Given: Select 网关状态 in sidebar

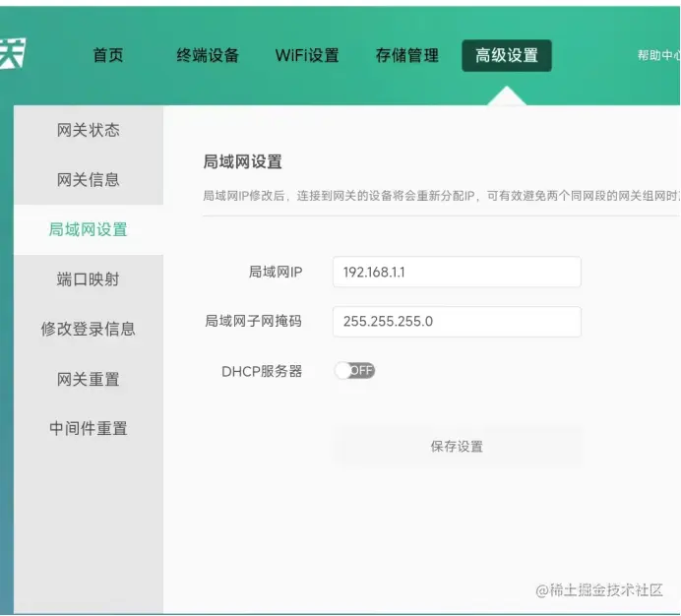Looking at the screenshot, I should point(89,130).
